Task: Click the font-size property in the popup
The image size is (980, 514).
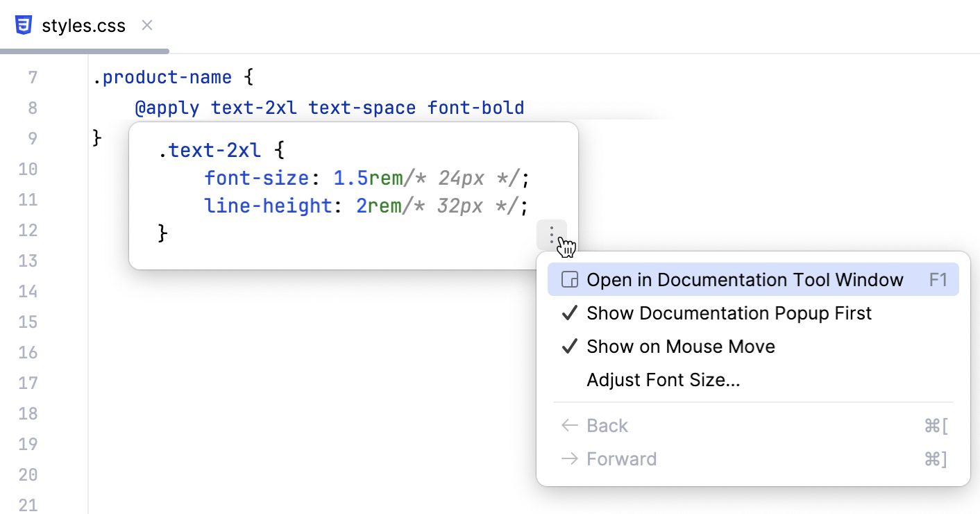Action: [x=257, y=179]
